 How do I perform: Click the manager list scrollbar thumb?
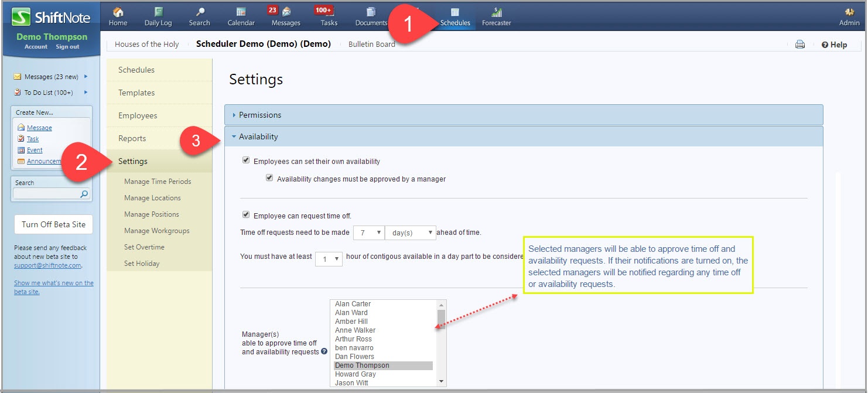[x=442, y=319]
